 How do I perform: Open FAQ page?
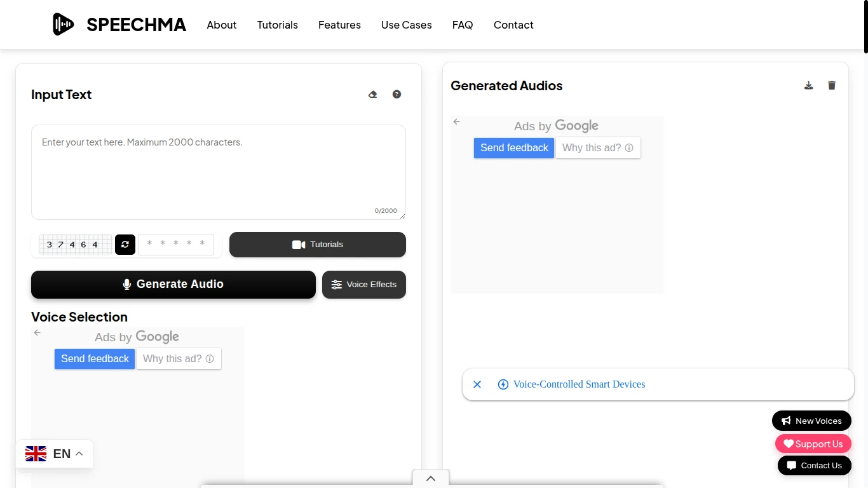pyautogui.click(x=463, y=25)
